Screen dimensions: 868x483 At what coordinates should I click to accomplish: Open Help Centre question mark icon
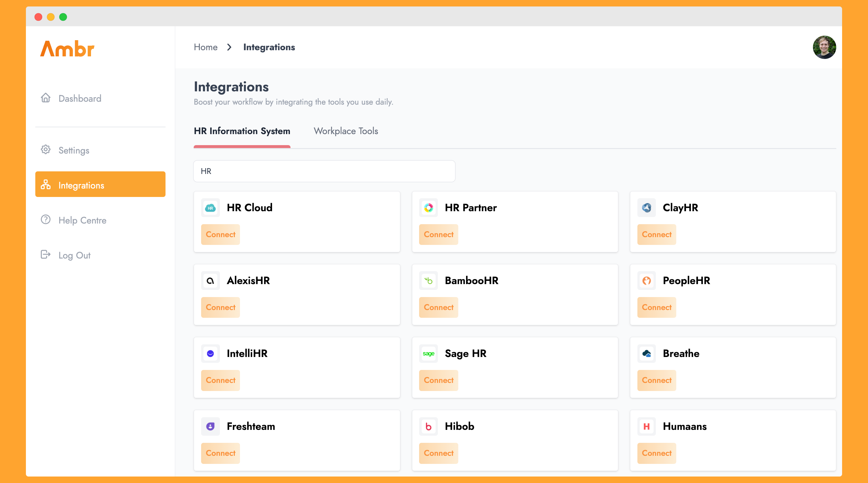point(45,220)
